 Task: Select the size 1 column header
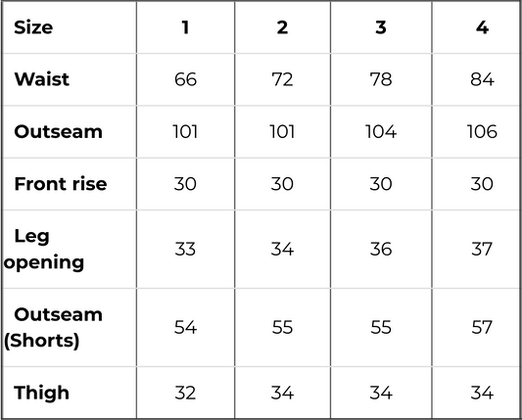pyautogui.click(x=185, y=27)
